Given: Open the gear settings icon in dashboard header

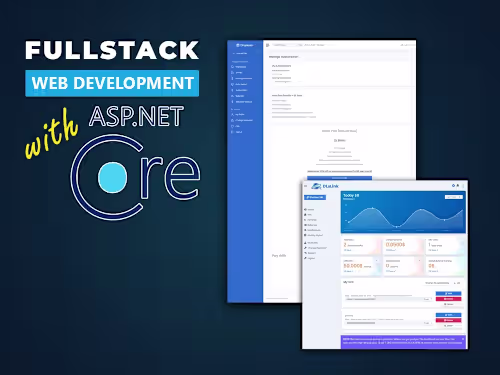Looking at the screenshot, I should click(x=453, y=186).
